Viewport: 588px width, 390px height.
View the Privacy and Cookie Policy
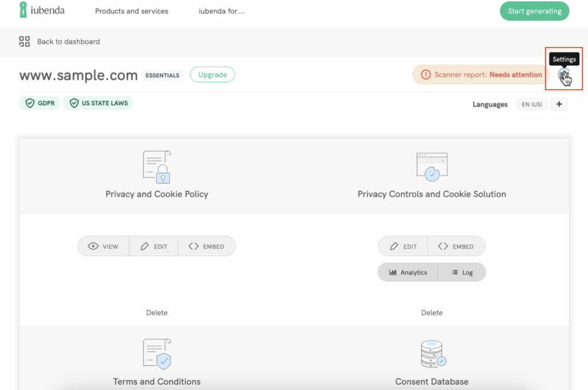103,247
